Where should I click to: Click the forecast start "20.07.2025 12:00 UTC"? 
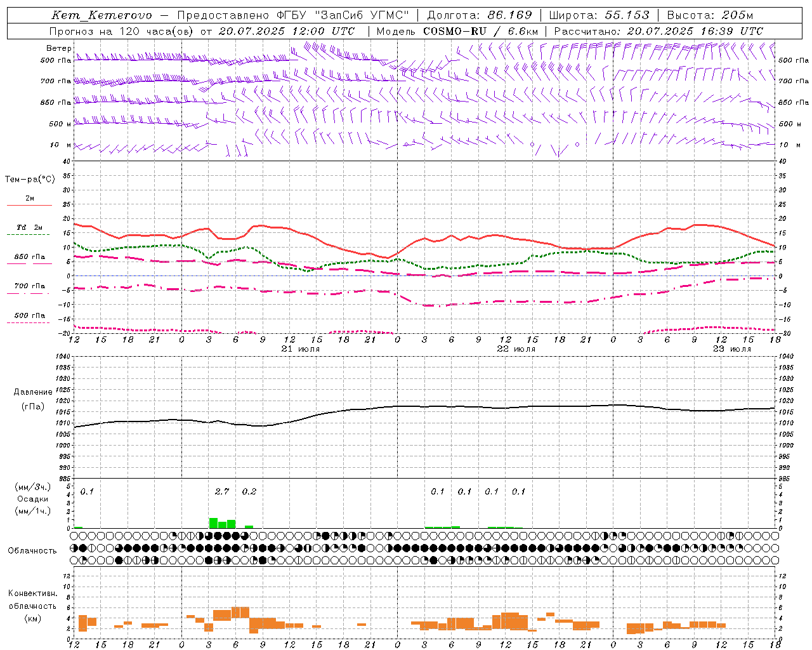(286, 31)
